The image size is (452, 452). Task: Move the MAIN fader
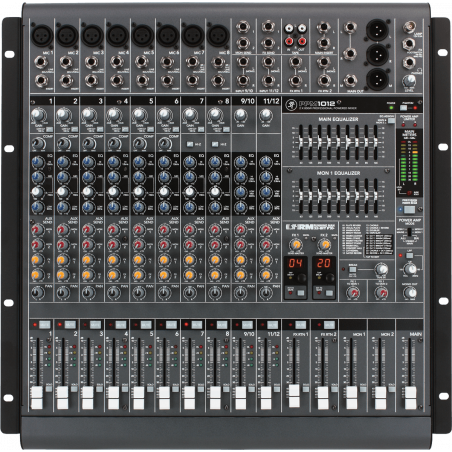coord(410,398)
